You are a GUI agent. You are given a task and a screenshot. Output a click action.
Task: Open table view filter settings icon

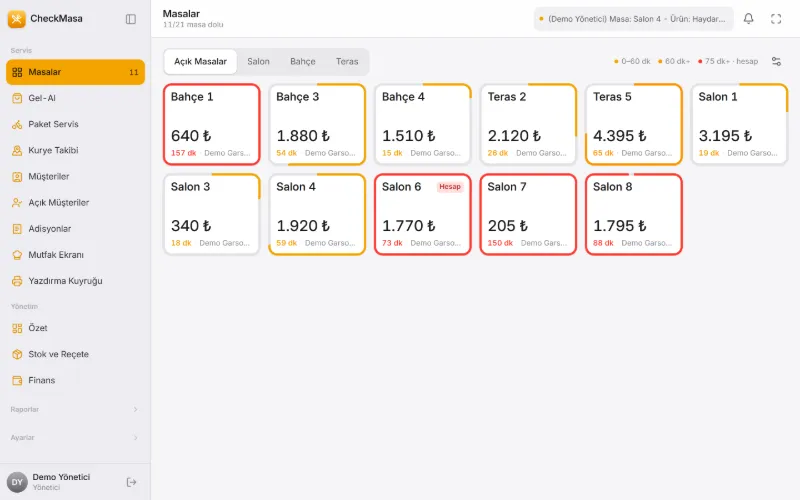click(x=776, y=61)
